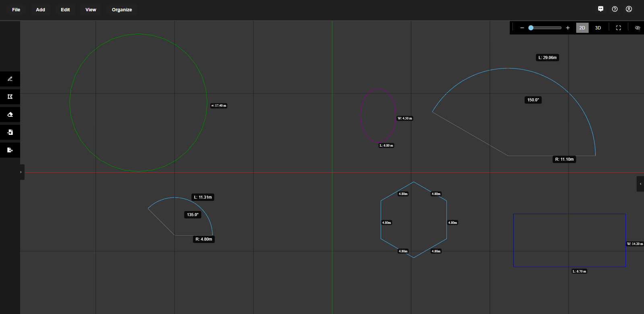Open the user account profile icon
Viewport: 644px width, 314px height.
coord(629,9)
